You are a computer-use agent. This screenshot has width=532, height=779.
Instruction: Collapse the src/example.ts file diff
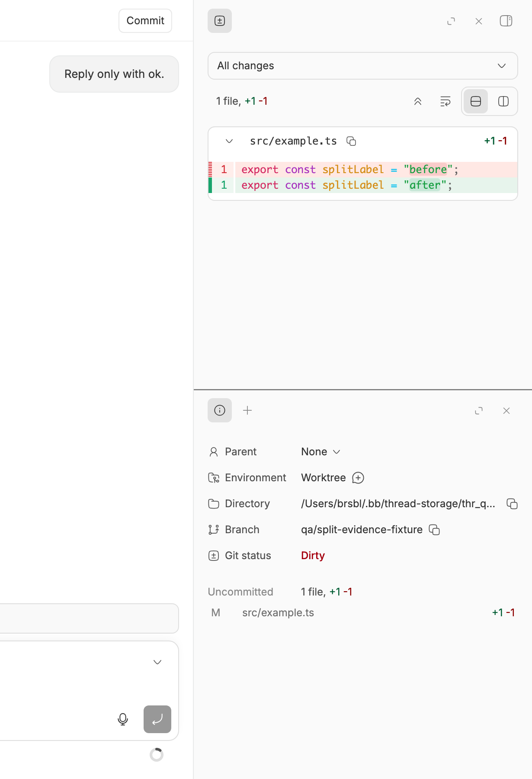229,141
